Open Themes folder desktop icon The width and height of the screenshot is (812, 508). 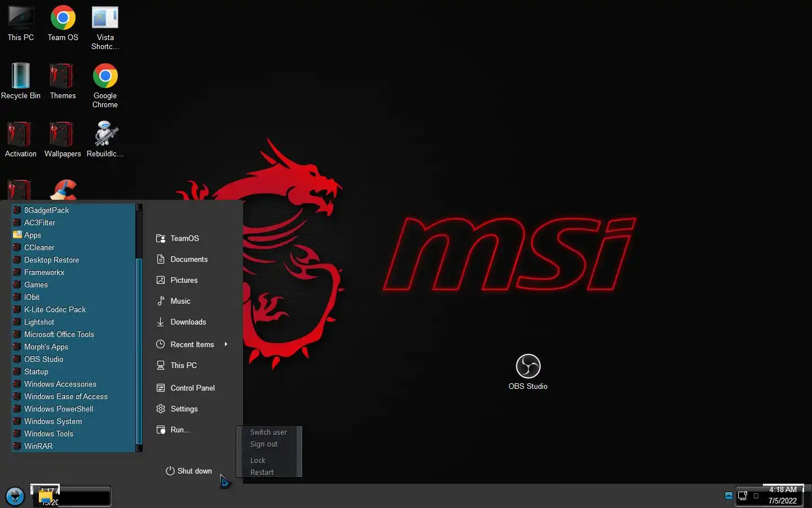(63, 81)
